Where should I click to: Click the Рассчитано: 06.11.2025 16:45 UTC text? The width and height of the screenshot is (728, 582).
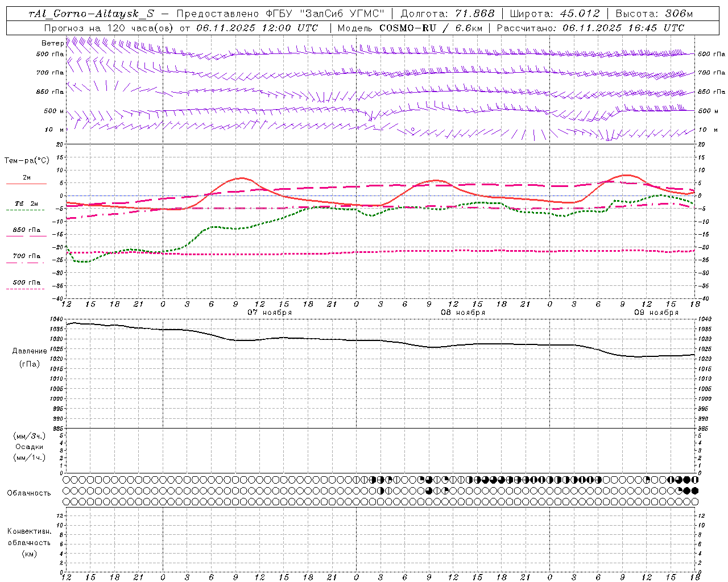click(590, 28)
